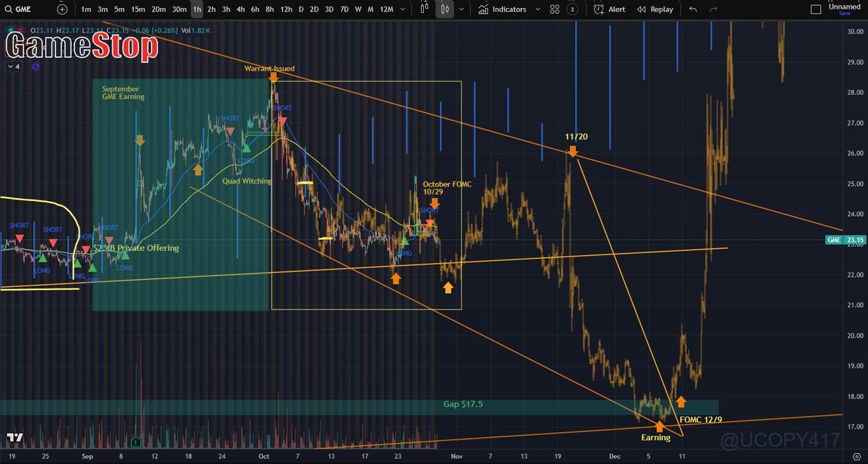Switch to the 1m timeframe
This screenshot has height=464, width=868.
(x=86, y=9)
